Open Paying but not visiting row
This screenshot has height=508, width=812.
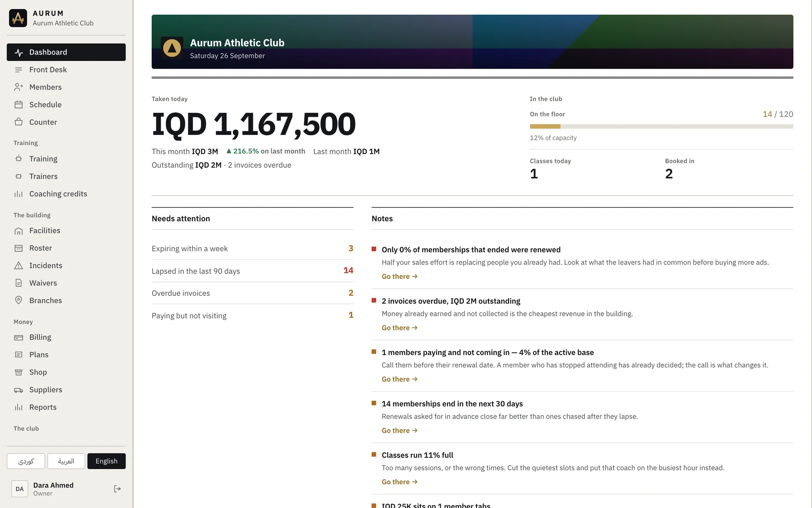[x=252, y=315]
